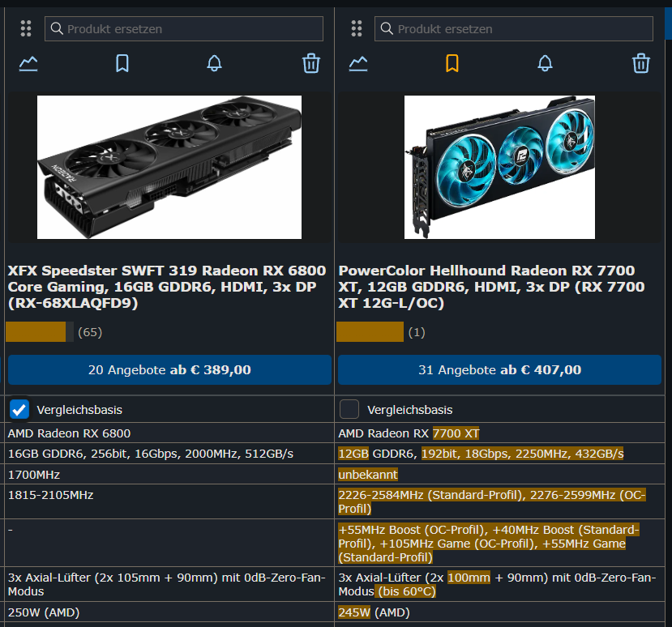This screenshot has height=627, width=672.
Task: Remove XFX RX 6800 with trash icon
Action: 311,63
